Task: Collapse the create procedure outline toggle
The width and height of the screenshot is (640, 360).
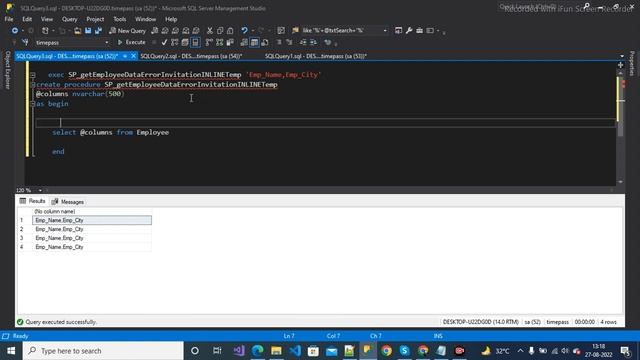Action: tap(33, 84)
